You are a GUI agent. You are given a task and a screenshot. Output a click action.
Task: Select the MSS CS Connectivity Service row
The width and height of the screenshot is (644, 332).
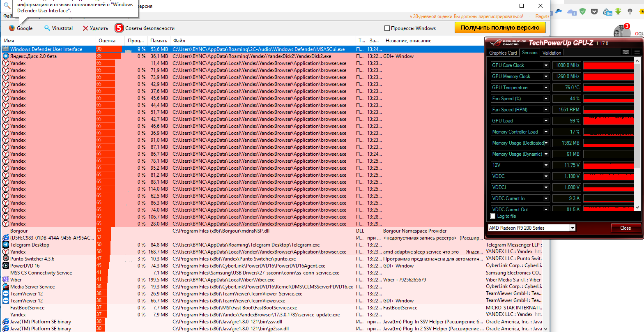(x=271, y=273)
